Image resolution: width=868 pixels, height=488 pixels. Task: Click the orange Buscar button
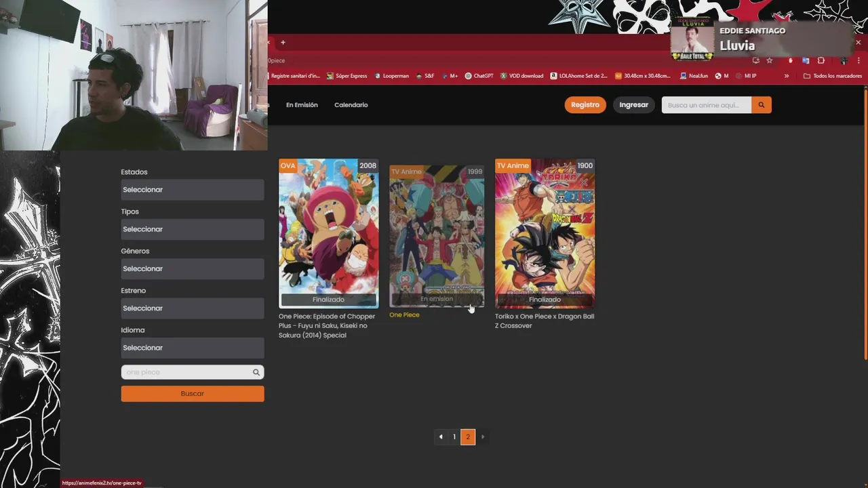(x=193, y=394)
